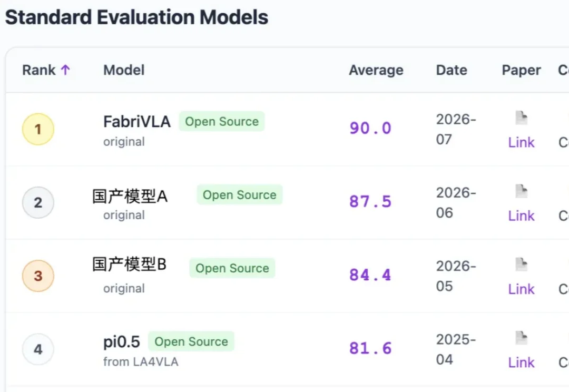The image size is (569, 392).
Task: Click the bronze rank 3 badge
Action: click(38, 276)
